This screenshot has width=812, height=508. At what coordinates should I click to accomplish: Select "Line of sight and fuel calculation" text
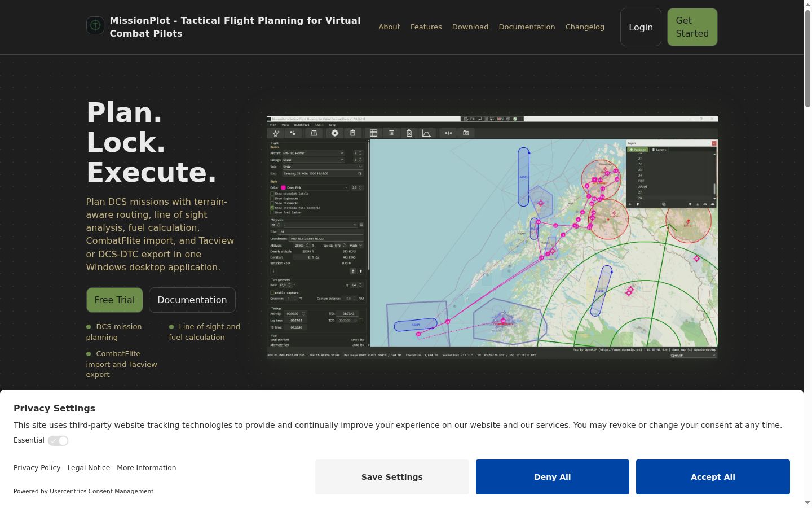[204, 332]
